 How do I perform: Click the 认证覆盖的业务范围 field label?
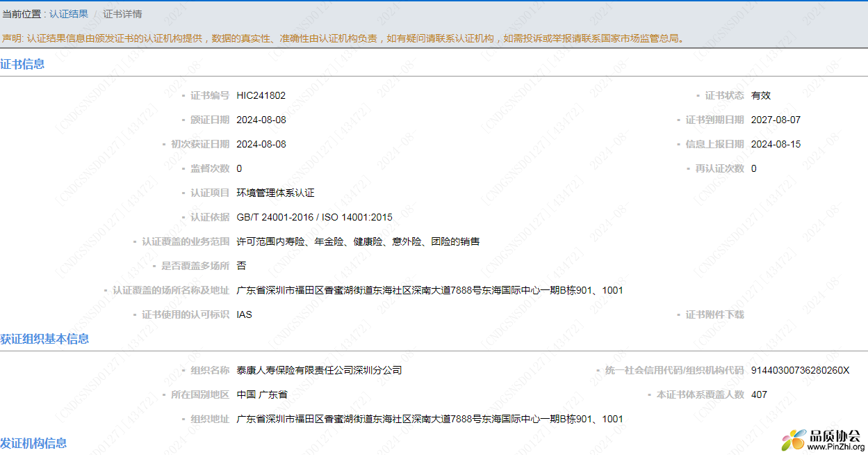click(x=186, y=241)
